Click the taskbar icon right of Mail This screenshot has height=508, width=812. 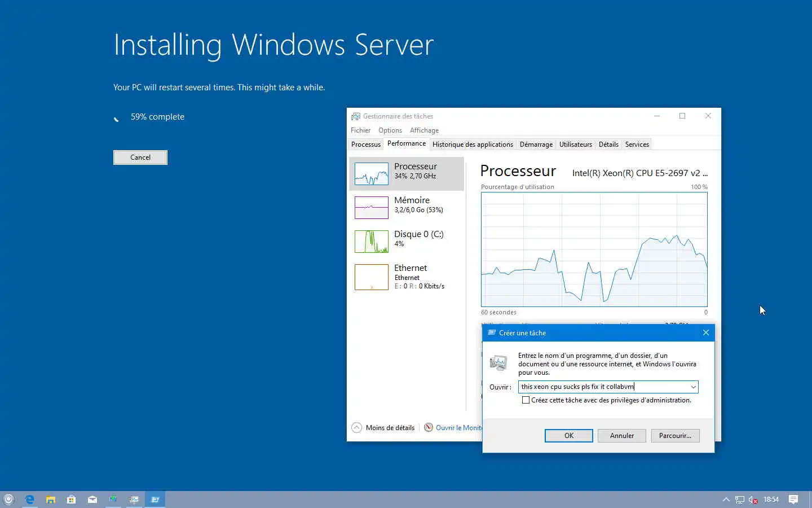tap(113, 499)
